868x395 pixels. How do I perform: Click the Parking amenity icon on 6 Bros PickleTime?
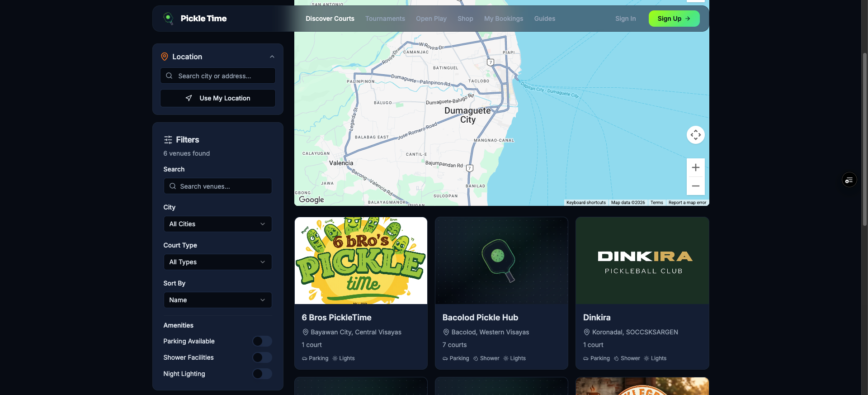pos(305,358)
